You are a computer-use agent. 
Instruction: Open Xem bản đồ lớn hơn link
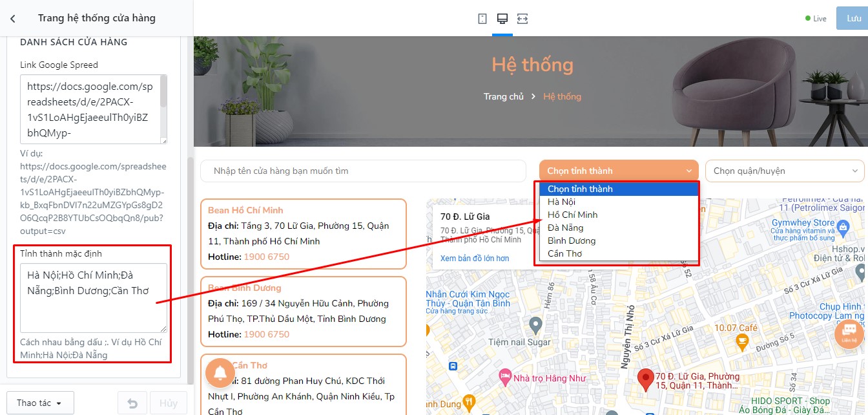(475, 258)
